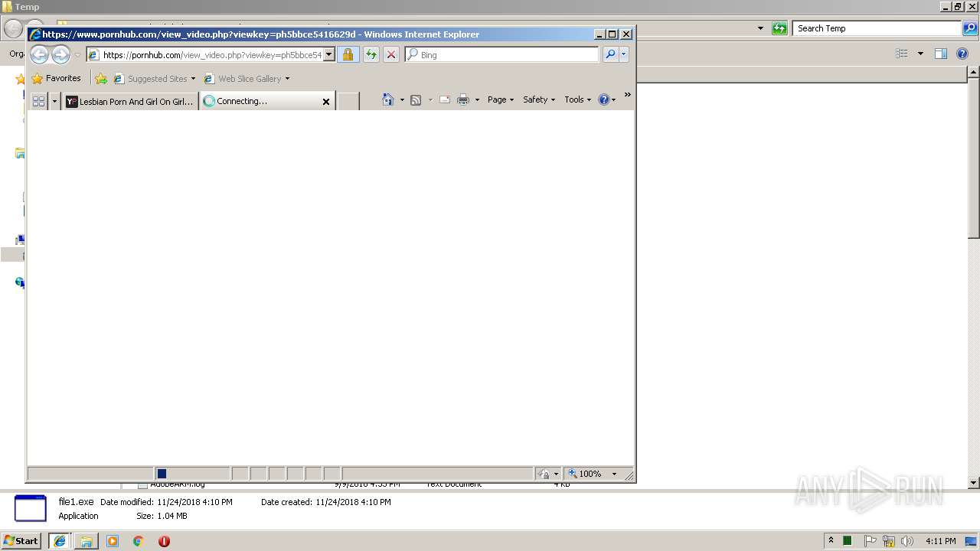This screenshot has height=551, width=980.
Task: Open the Favorites star button
Action: [56, 78]
